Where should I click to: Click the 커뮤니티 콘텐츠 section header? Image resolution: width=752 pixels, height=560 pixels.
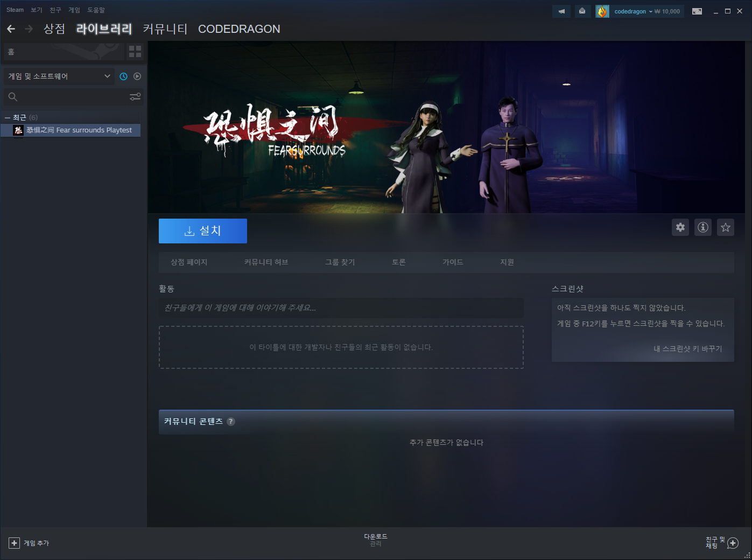(446, 422)
